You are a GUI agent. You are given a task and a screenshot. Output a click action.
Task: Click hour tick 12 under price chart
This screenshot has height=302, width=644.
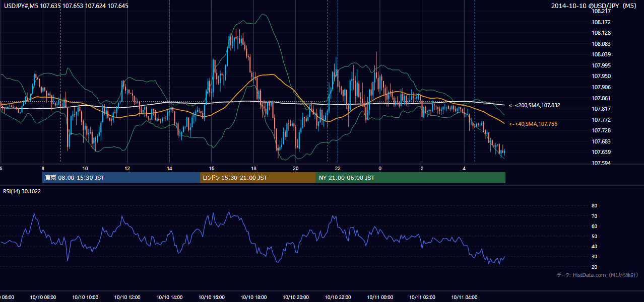[127, 168]
